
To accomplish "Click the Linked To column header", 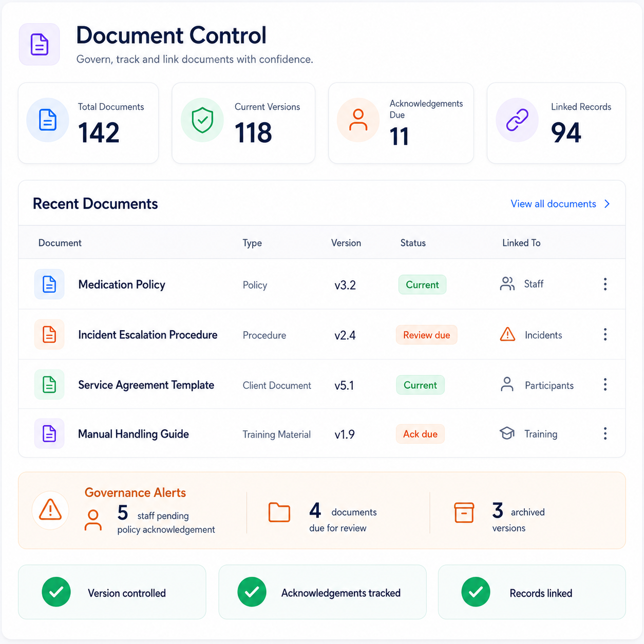I will 521,243.
